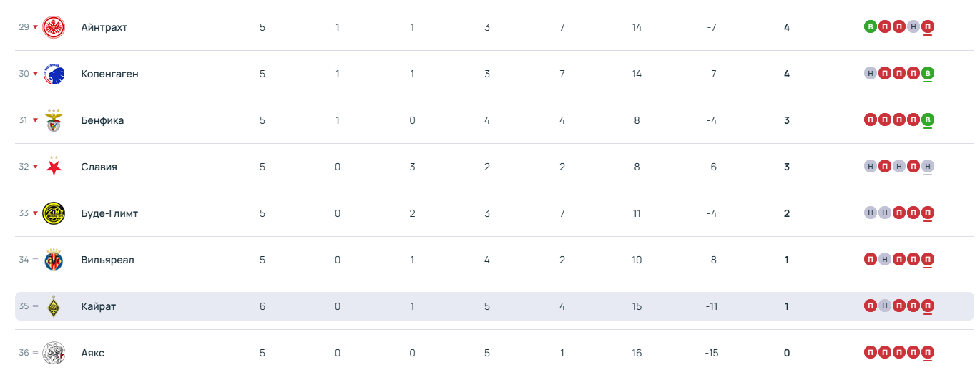This screenshot has height=385, width=980.
Task: Click the grey draw badge in Вильяреал's form
Action: pyautogui.click(x=885, y=260)
